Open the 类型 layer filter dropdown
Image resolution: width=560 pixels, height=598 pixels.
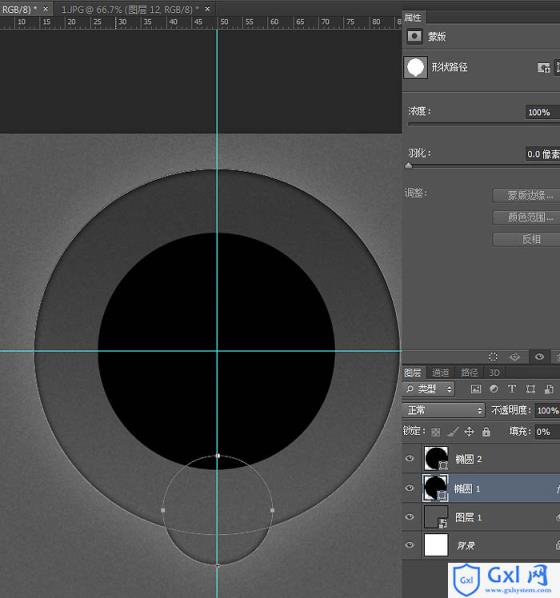click(429, 389)
